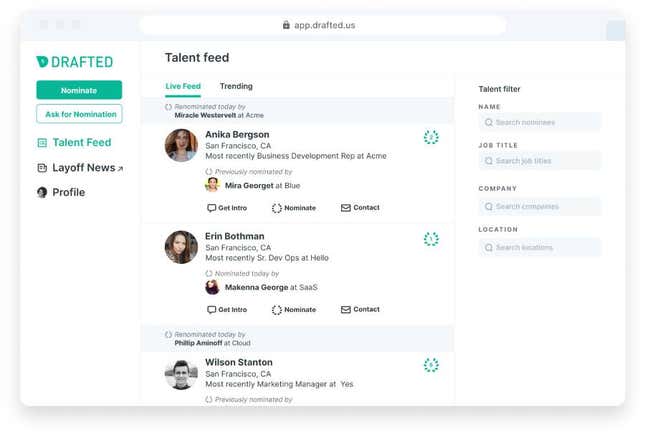Click Get Intro for Erin Bothman
The height and width of the screenshot is (436, 645).
click(x=227, y=310)
